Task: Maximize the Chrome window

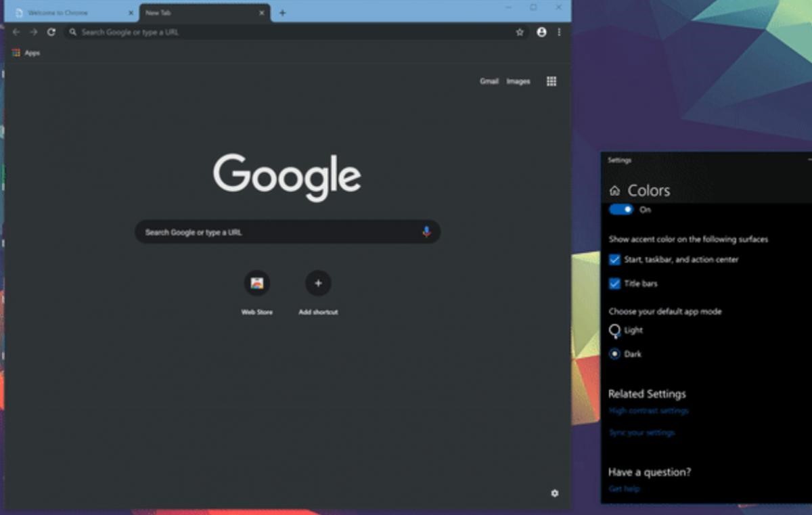Action: pos(533,7)
